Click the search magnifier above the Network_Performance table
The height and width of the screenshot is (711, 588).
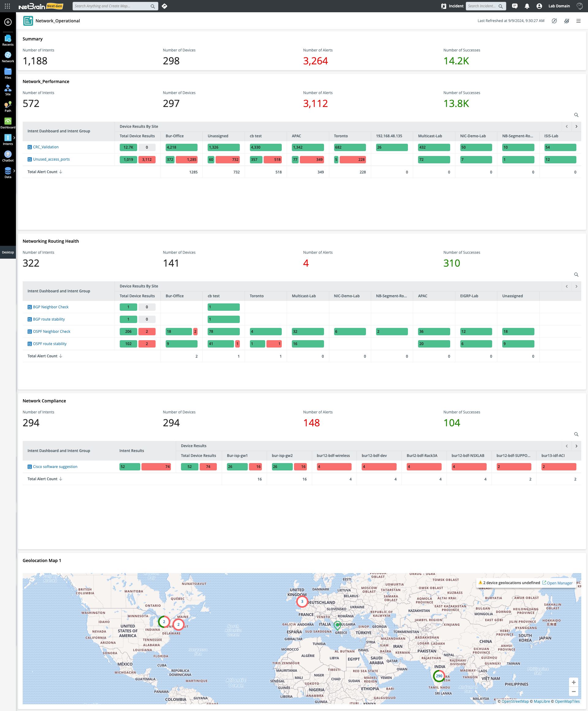click(x=576, y=115)
